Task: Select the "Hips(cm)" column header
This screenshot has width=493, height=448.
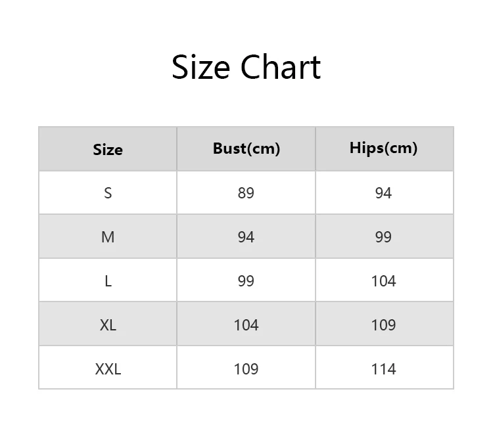Action: 383,148
